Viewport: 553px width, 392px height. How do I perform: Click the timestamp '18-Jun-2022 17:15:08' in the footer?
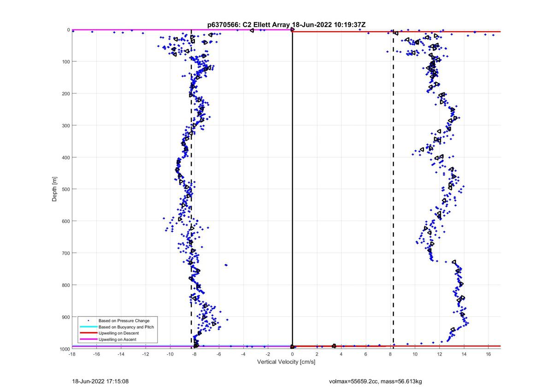click(100, 381)
